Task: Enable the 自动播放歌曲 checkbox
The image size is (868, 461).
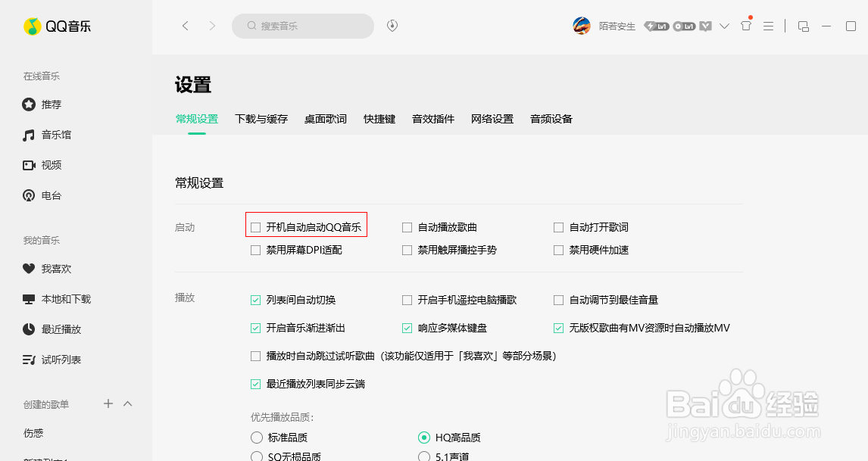Action: tap(407, 226)
